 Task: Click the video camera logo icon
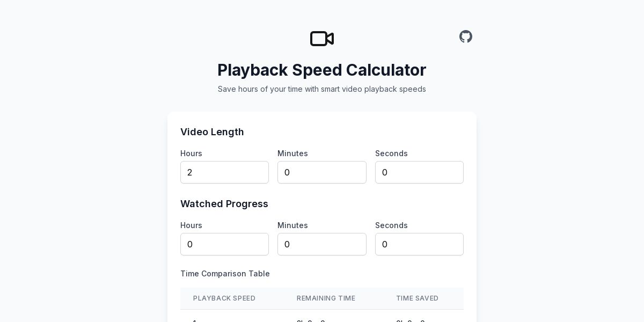pyautogui.click(x=322, y=39)
